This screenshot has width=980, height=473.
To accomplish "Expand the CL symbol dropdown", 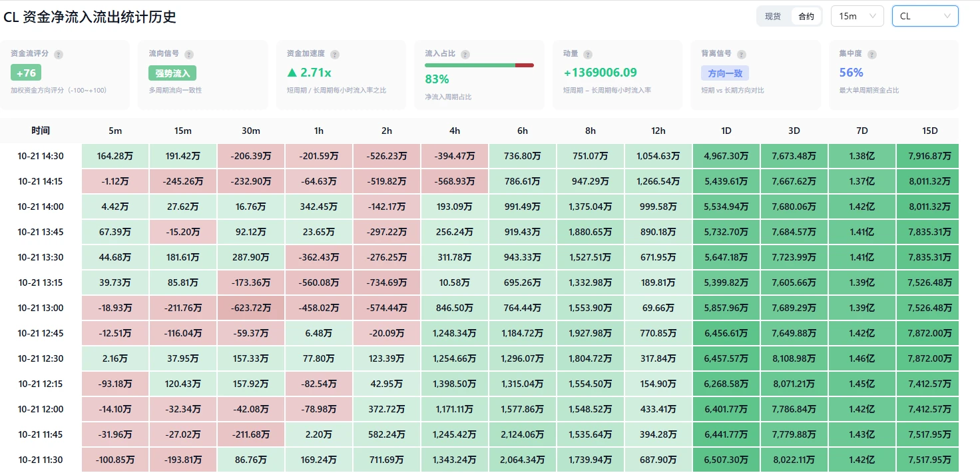I will (925, 16).
